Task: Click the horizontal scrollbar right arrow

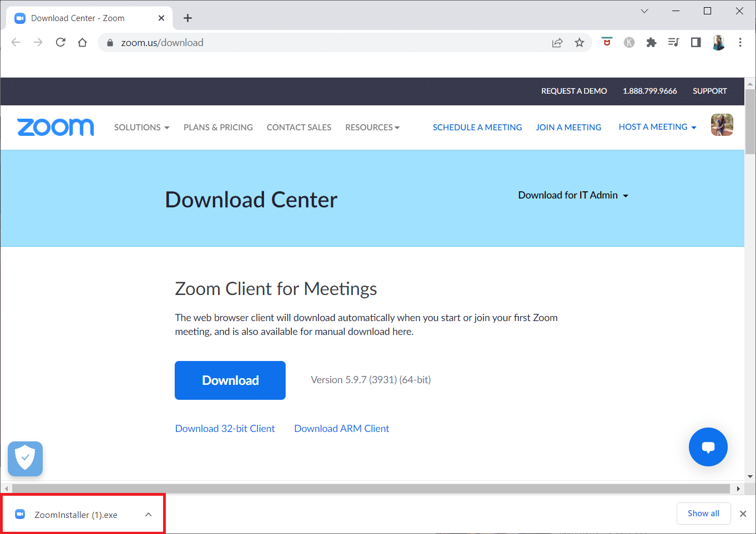Action: 738,489
